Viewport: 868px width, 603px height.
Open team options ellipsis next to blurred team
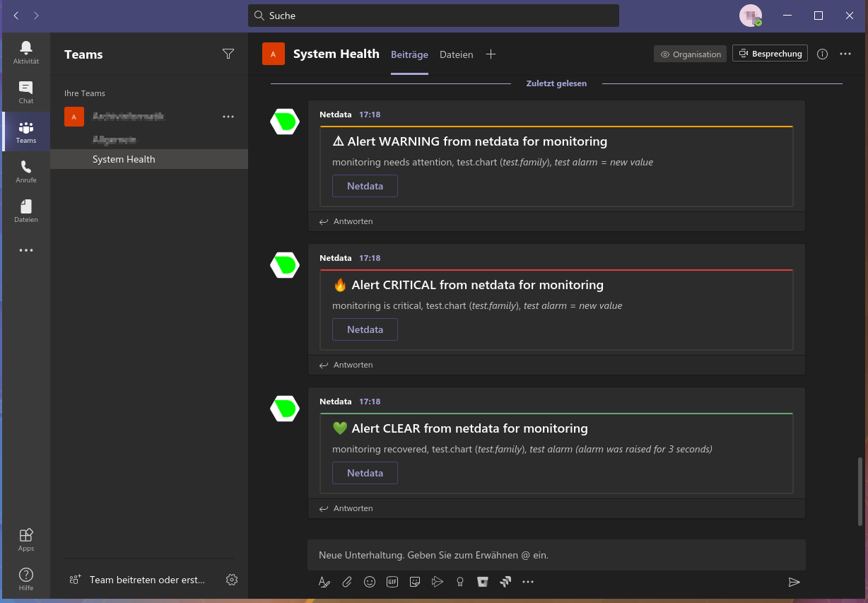(228, 117)
